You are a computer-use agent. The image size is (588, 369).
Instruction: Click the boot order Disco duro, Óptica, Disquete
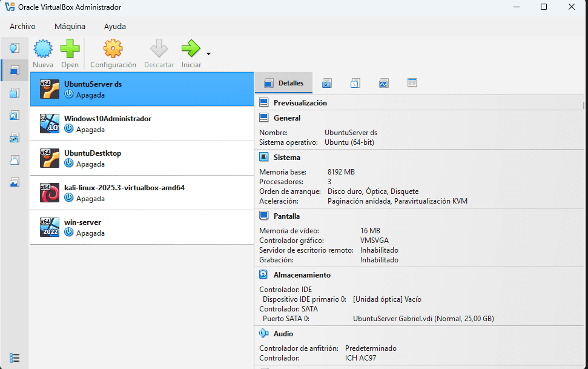[x=373, y=191]
